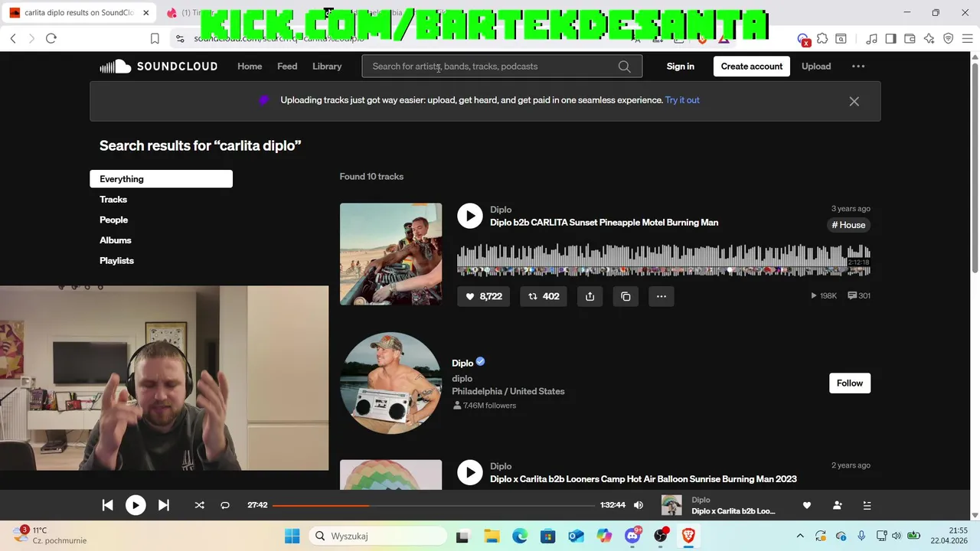This screenshot has width=980, height=551.
Task: Open the Brave VPN icon
Action: [948, 38]
